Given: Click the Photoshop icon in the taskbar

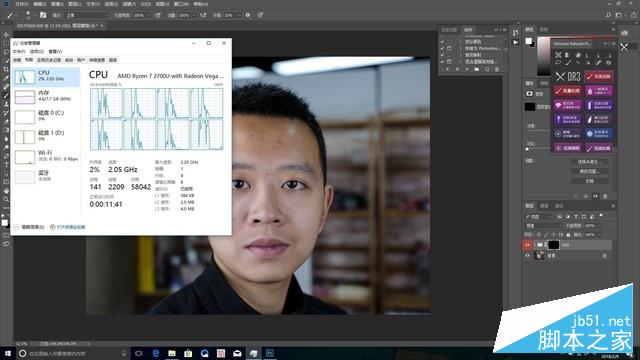Looking at the screenshot, I should 270,353.
